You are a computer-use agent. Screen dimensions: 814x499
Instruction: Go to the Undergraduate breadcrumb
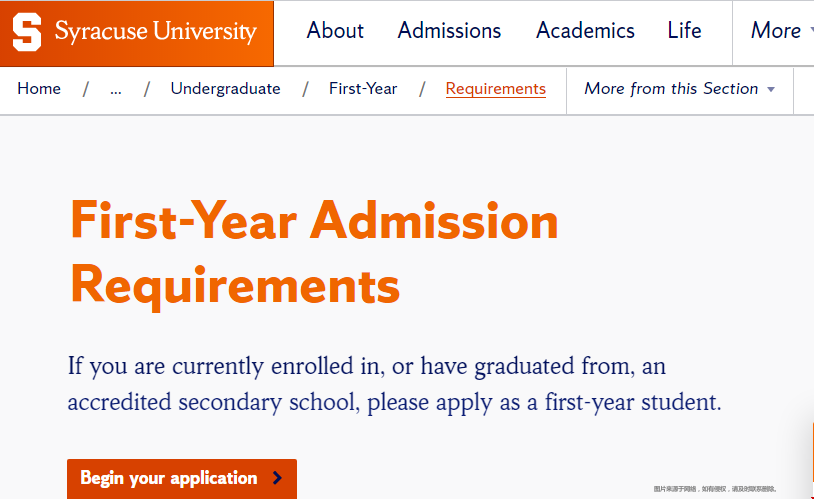tap(225, 89)
